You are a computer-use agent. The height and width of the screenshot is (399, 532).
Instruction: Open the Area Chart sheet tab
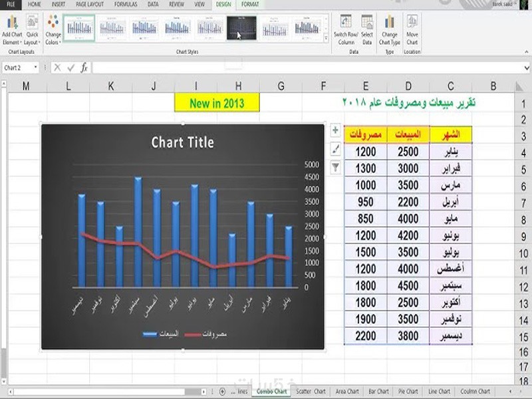346,391
